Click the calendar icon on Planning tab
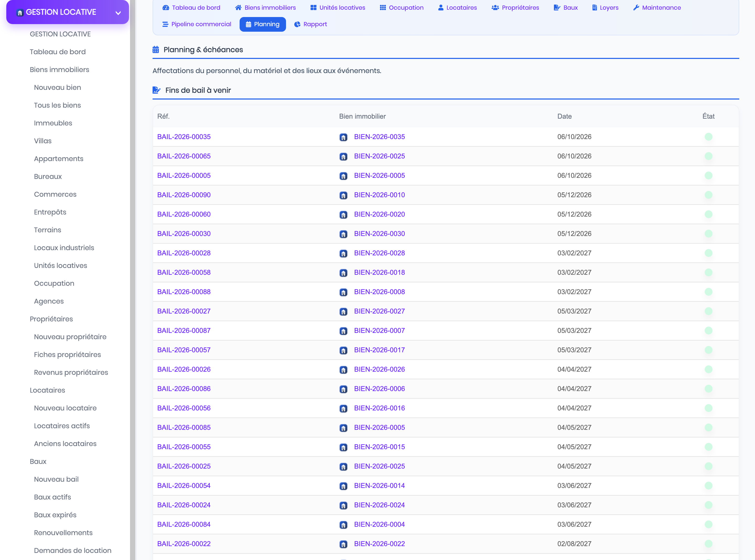755x560 pixels. tap(248, 24)
